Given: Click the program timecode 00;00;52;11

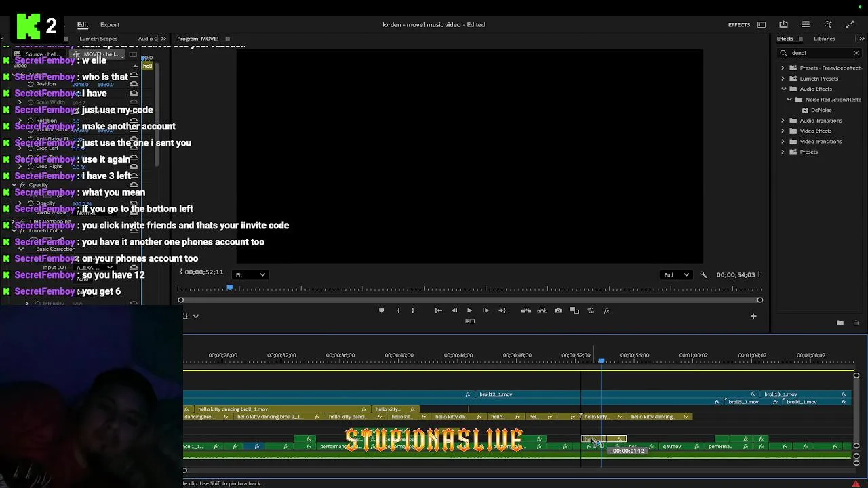Looking at the screenshot, I should 204,272.
